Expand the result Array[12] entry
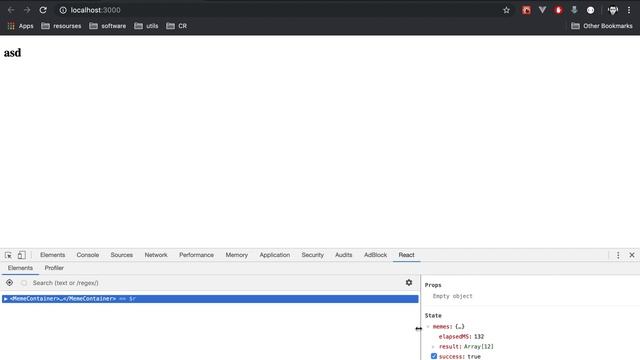 coord(434,347)
